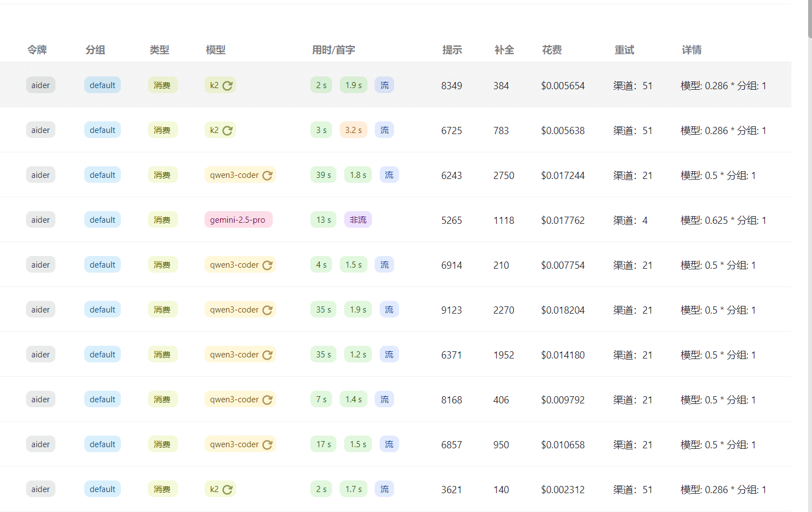Click the 用时/首字 column header
This screenshot has width=812, height=512.
point(334,50)
